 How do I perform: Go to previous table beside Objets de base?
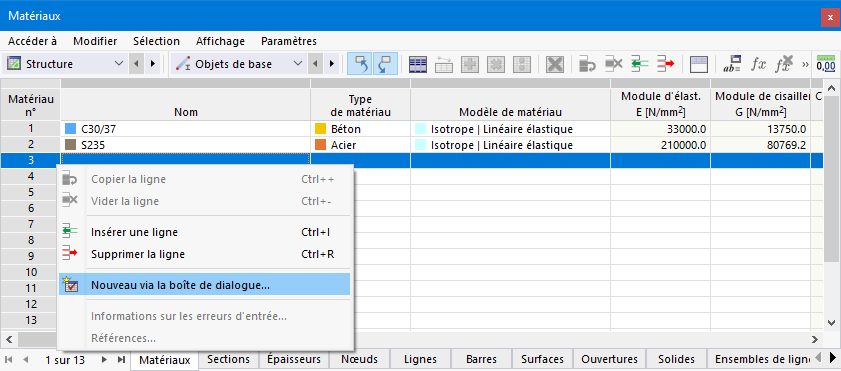click(x=315, y=64)
